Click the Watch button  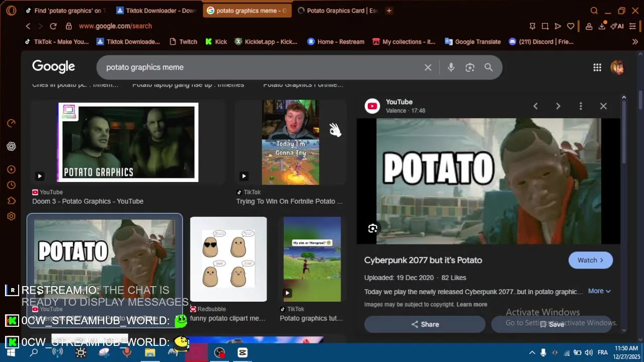pos(590,260)
